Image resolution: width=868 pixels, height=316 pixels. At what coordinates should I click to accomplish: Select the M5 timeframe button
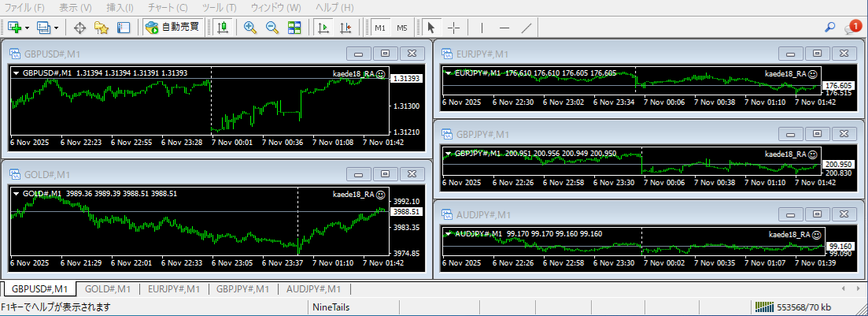click(x=402, y=28)
